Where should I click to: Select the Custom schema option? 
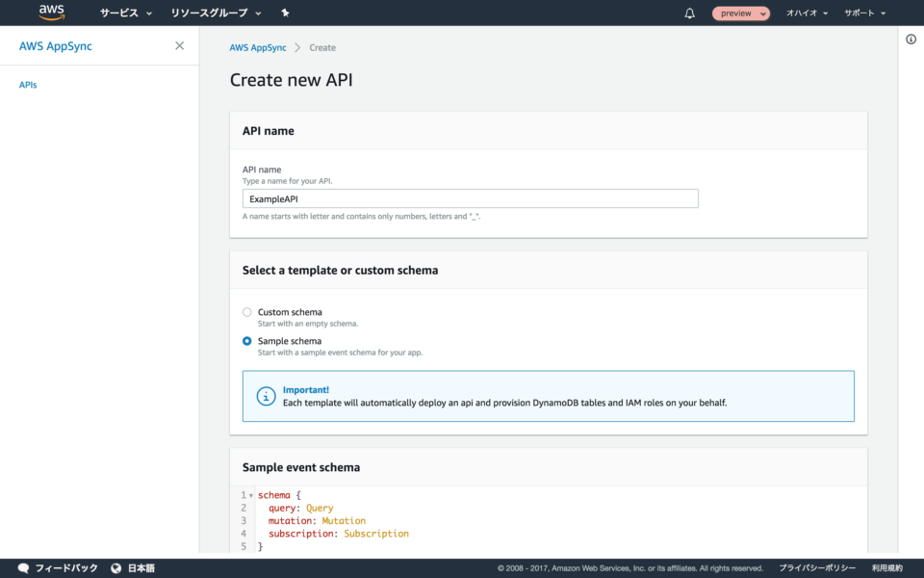pyautogui.click(x=247, y=312)
